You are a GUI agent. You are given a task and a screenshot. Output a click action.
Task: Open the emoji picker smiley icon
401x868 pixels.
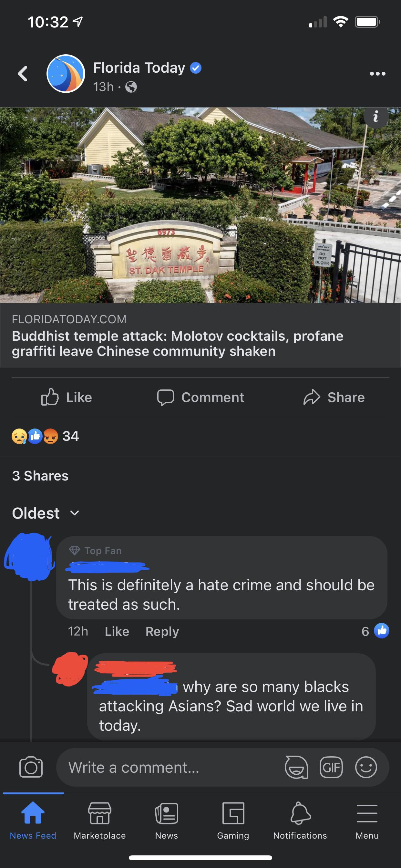click(366, 767)
